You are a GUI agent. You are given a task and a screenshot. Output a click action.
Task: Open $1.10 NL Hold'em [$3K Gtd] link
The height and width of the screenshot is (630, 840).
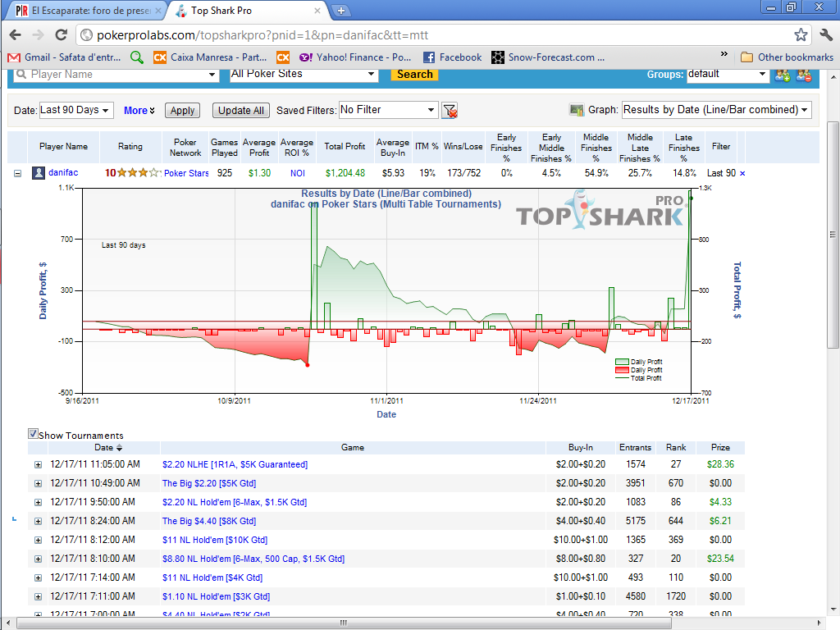tap(216, 596)
